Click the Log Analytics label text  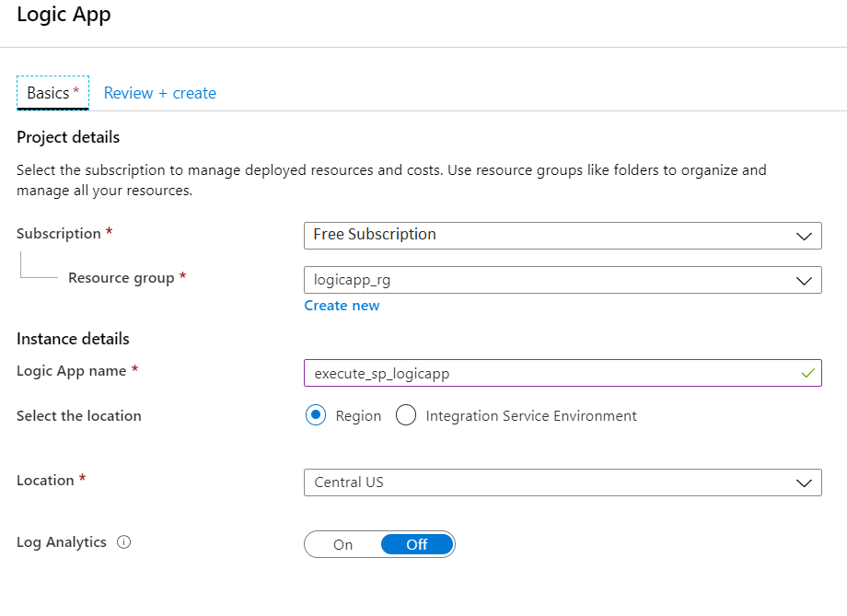62,542
